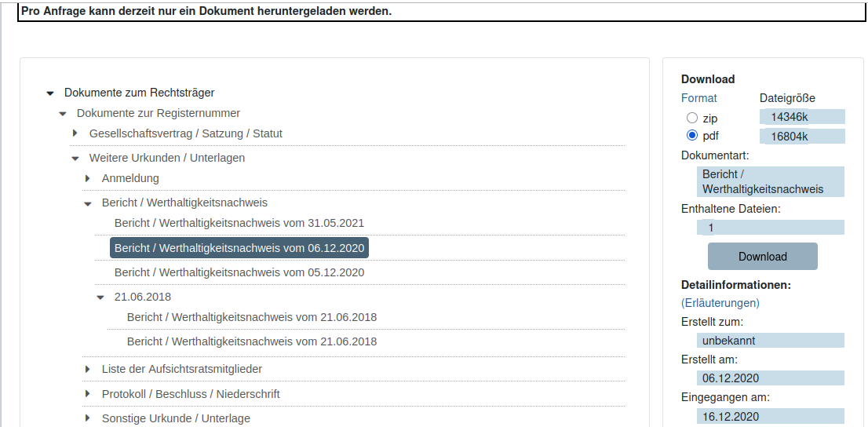Collapse the 21.06.2018 group arrow
The image size is (868, 427).
click(x=100, y=297)
